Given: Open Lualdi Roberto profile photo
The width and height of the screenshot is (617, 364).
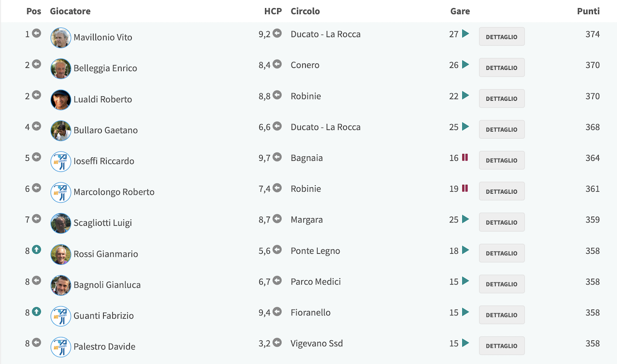Looking at the screenshot, I should click(x=61, y=100).
